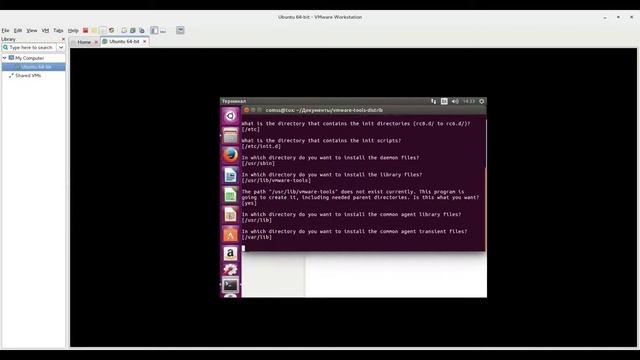Toggle the thumbnail bar view icon

point(163,31)
